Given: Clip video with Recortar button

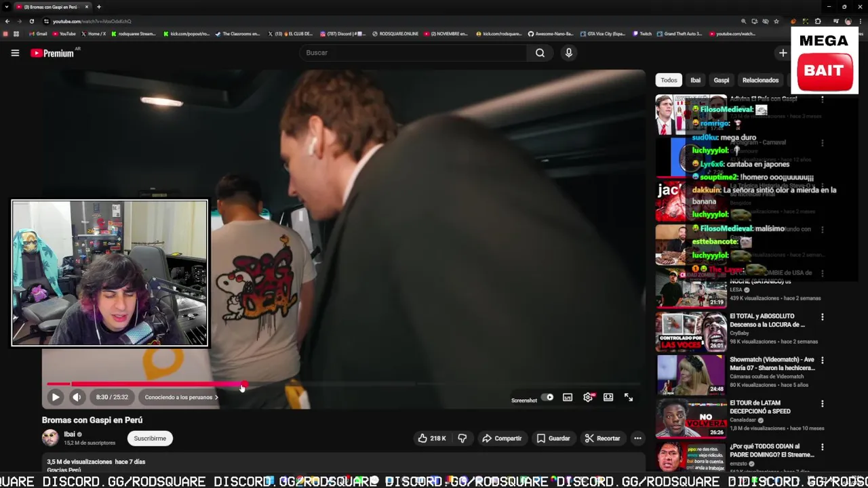Looking at the screenshot, I should tap(602, 439).
